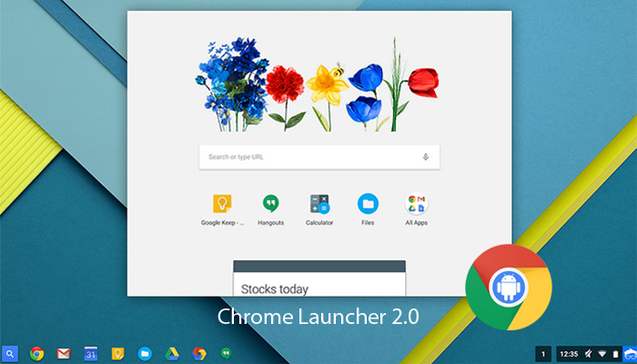637x364 pixels.
Task: Click the user avatar in status tray
Action: click(x=627, y=353)
